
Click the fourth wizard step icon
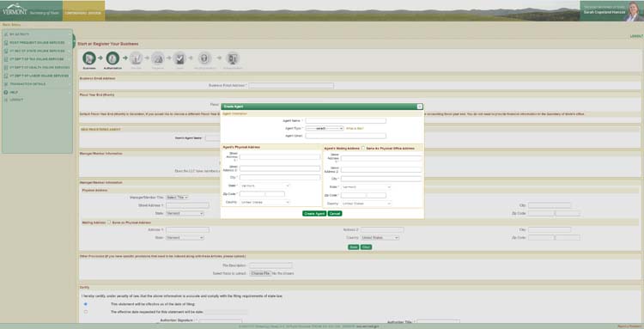click(158, 58)
